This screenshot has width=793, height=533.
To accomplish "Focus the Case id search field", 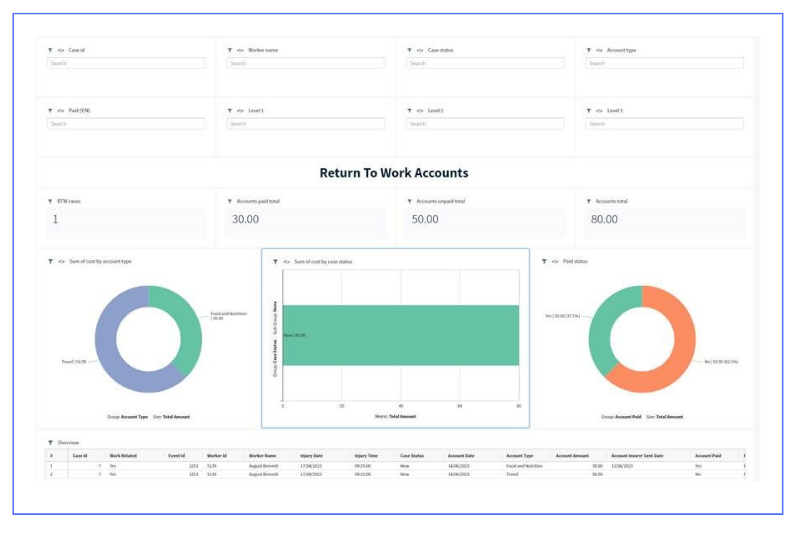I will coord(126,63).
